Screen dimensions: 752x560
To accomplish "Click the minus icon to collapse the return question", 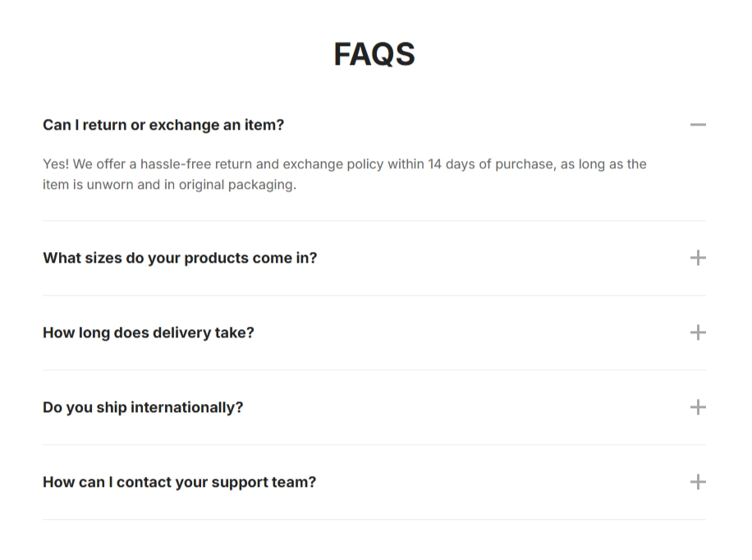I will [x=698, y=124].
